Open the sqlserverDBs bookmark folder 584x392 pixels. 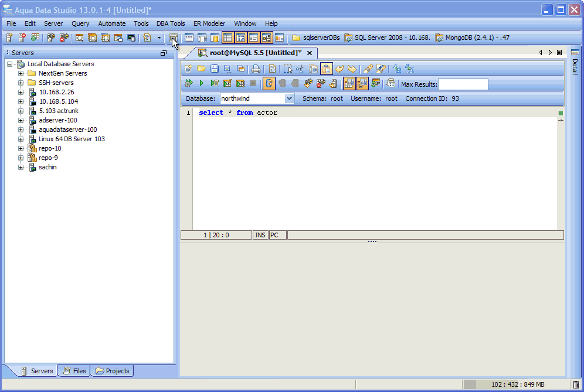coord(316,38)
